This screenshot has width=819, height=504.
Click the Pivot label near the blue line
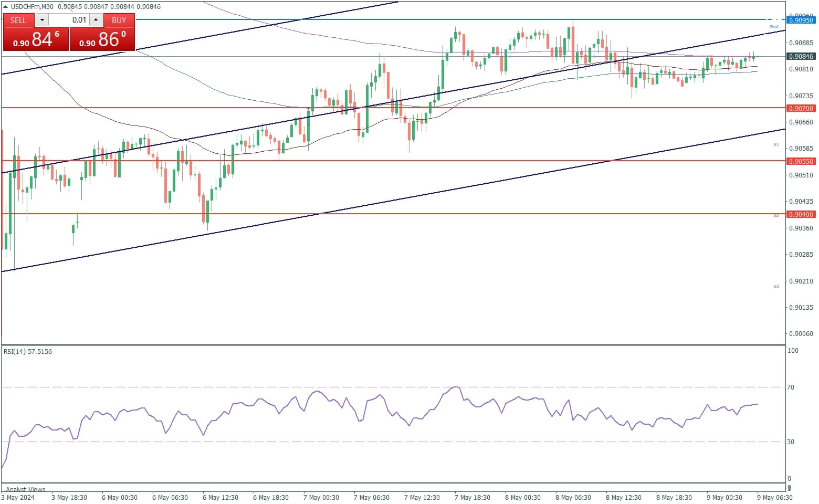coord(774,26)
